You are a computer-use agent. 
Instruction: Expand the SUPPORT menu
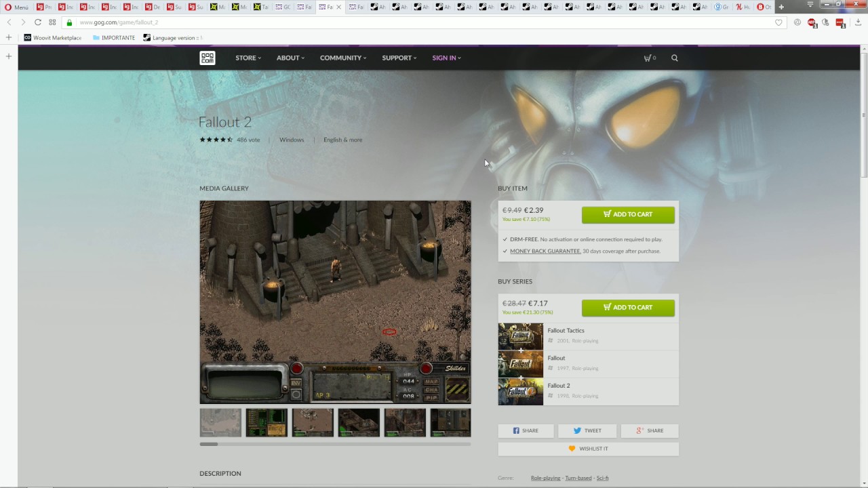(399, 58)
